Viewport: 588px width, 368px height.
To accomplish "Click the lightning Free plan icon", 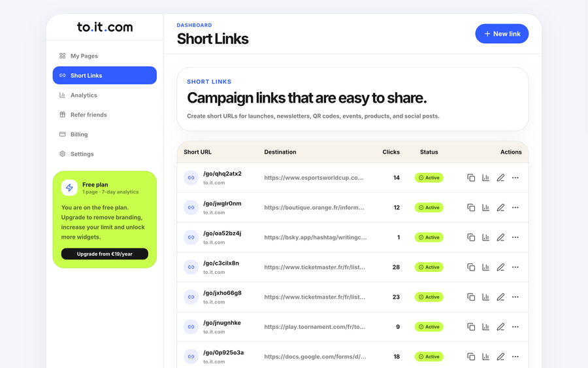I will tap(69, 188).
